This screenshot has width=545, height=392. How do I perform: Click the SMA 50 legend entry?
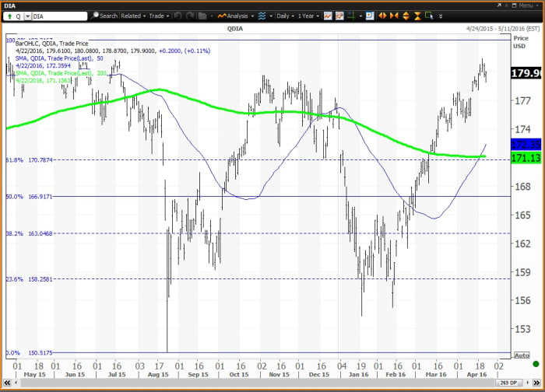59,58
